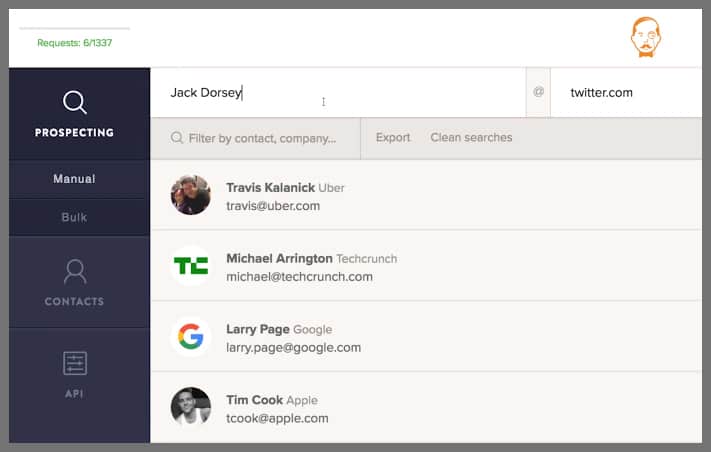
Task: Click the filter search magnifier icon
Action: coord(177,138)
